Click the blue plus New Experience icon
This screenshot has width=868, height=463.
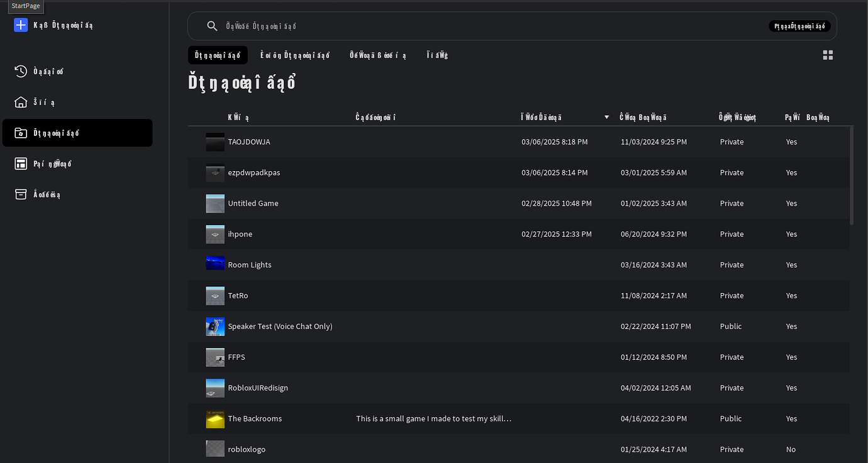[x=21, y=25]
